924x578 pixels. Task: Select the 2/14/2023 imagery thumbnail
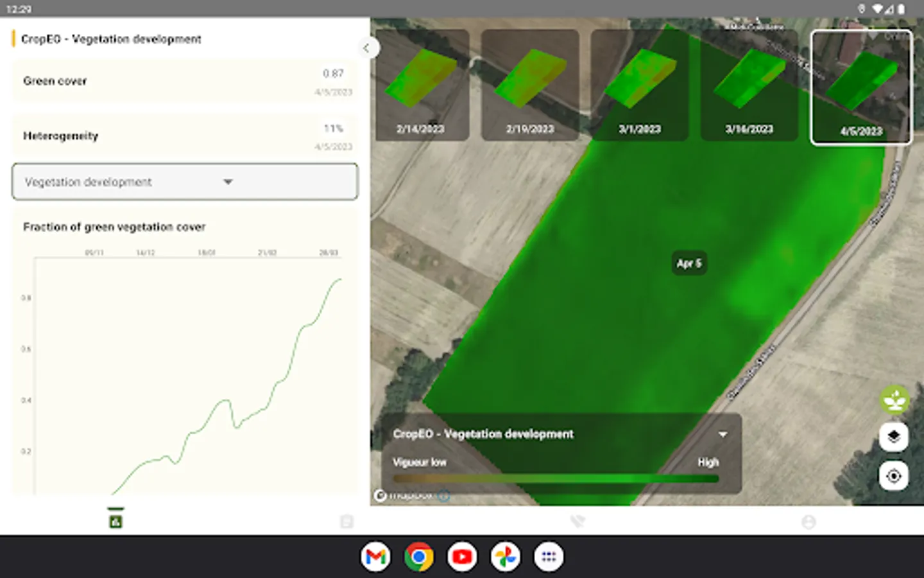(x=421, y=85)
